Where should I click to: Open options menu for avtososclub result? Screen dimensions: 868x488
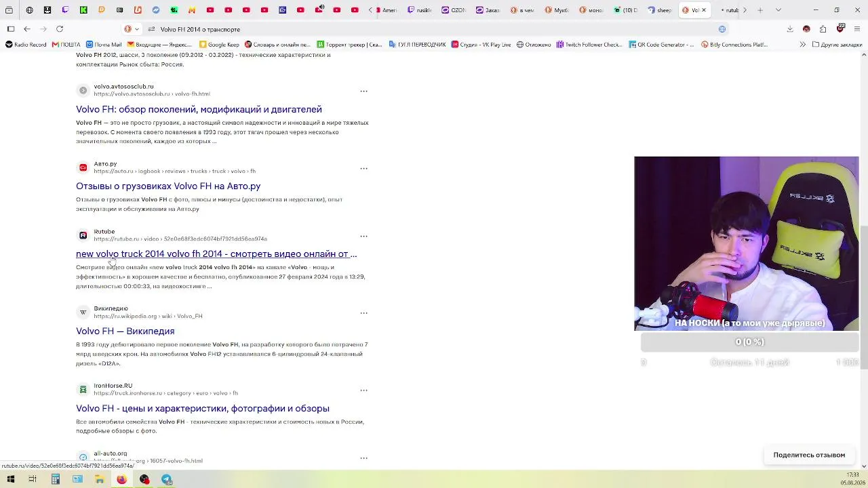point(363,91)
